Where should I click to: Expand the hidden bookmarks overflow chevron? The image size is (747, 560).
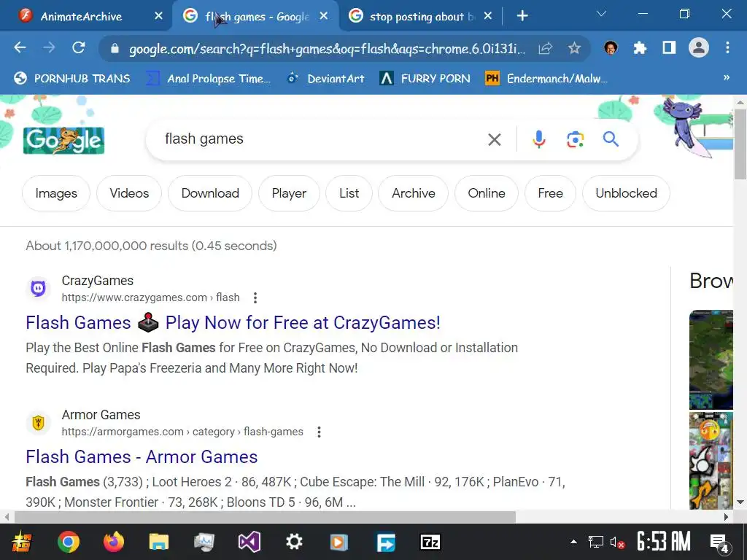[x=727, y=77]
